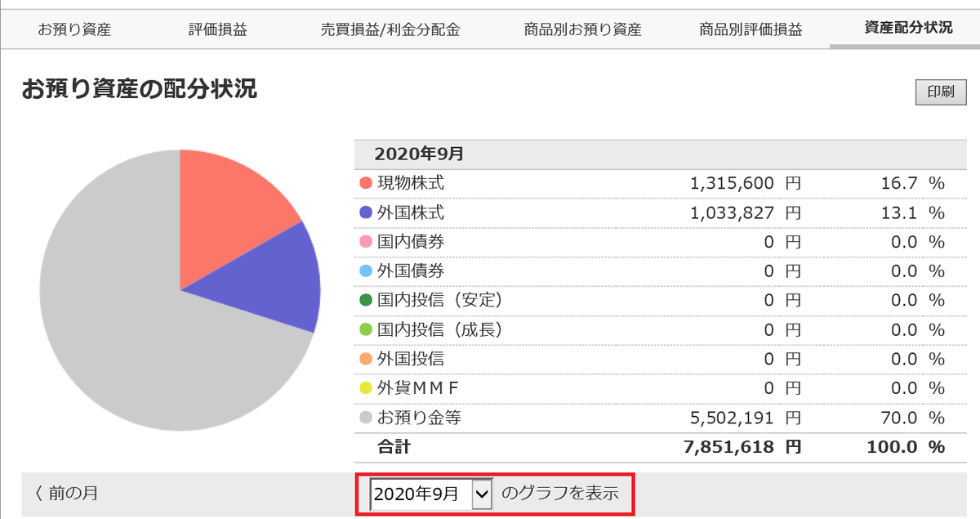Open the 売買損益/利金分配金 tab
Viewport: 980px width, 519px height.
[x=390, y=30]
